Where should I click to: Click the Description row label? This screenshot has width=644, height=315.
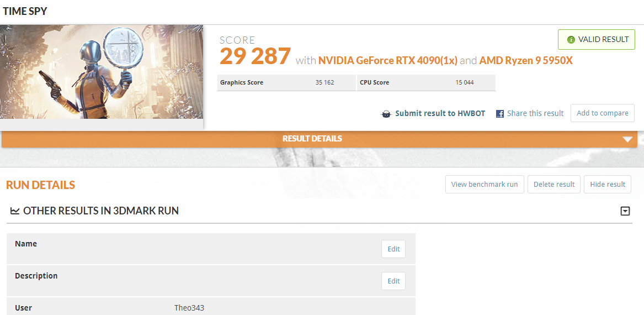36,276
